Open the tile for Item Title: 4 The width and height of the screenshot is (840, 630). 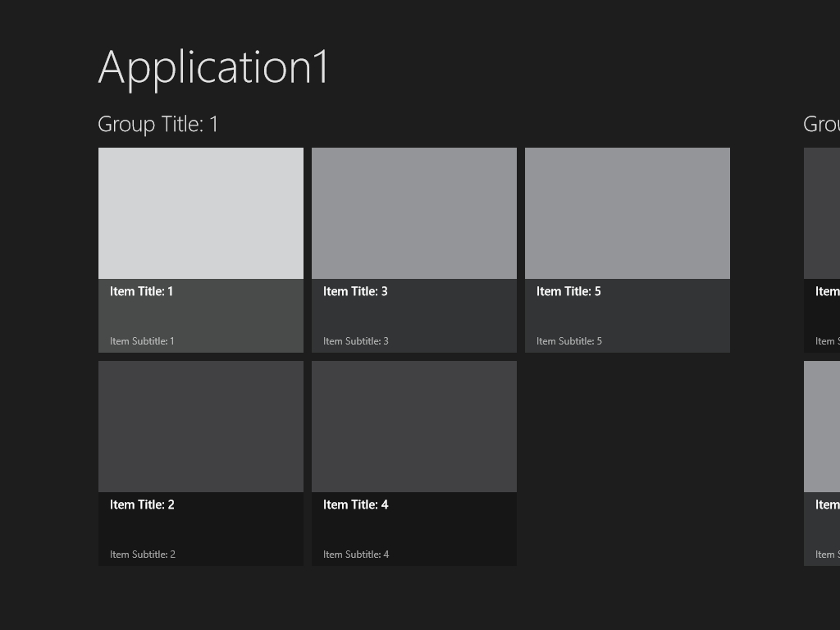click(413, 427)
